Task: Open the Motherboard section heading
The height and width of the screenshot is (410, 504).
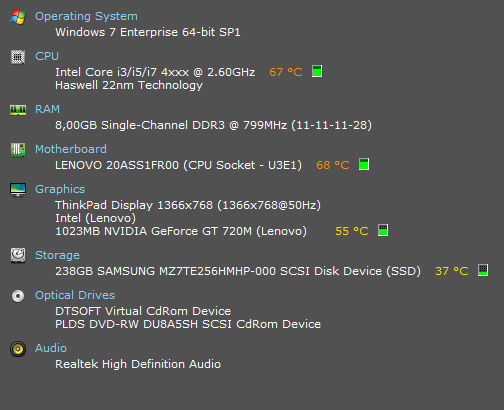Action: (71, 149)
